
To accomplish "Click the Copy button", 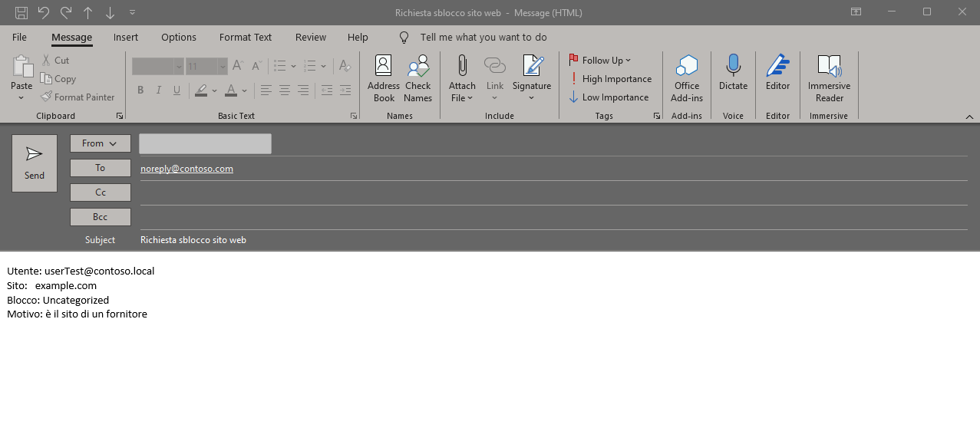I will (x=58, y=78).
